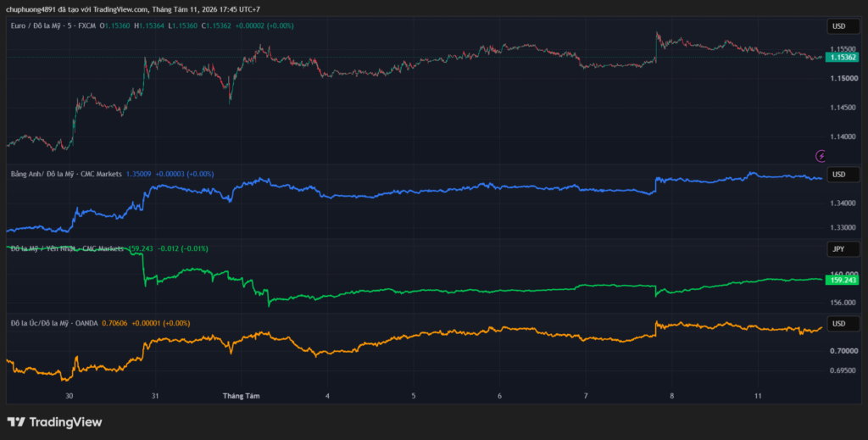Image resolution: width=868 pixels, height=440 pixels.
Task: Click the 1.14000 price axis label
Action: point(845,136)
